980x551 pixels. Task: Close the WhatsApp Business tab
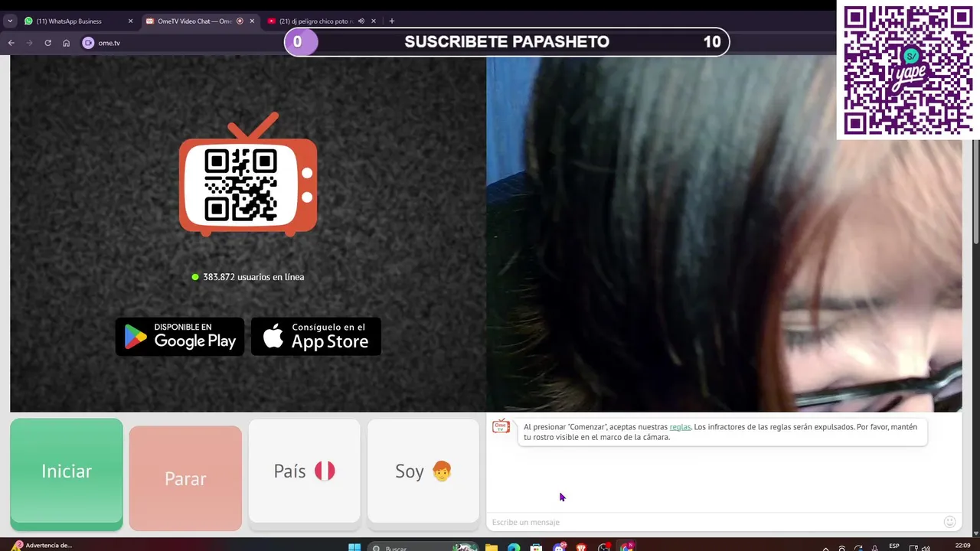[130, 21]
